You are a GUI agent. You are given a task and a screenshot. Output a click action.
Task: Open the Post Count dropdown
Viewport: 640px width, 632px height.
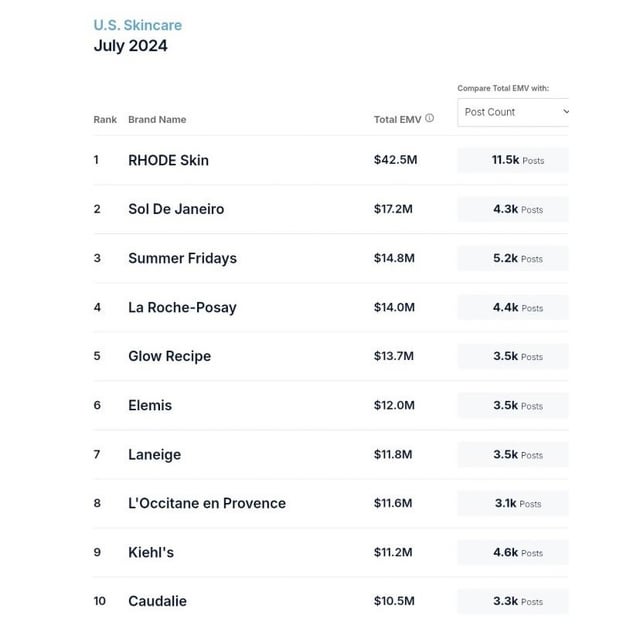[513, 112]
